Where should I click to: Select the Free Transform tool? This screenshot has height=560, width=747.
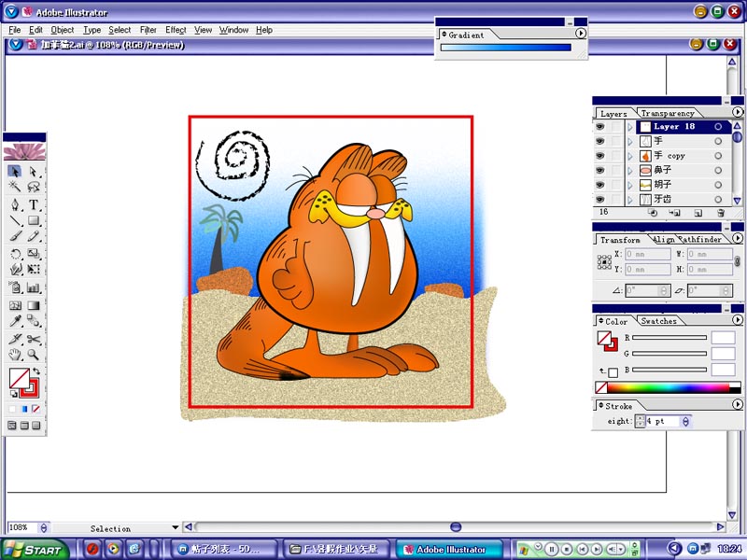click(x=33, y=270)
